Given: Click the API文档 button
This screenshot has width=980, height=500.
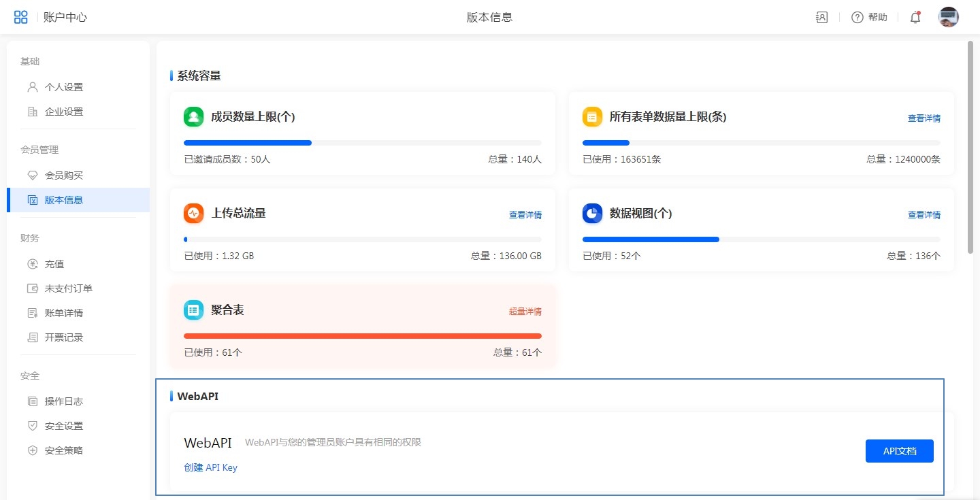Looking at the screenshot, I should 899,451.
